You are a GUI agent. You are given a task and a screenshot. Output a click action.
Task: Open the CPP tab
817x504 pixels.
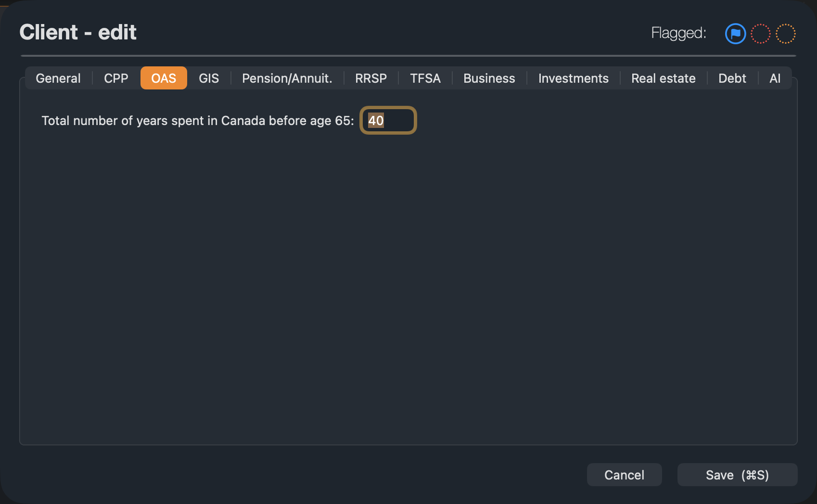(116, 78)
